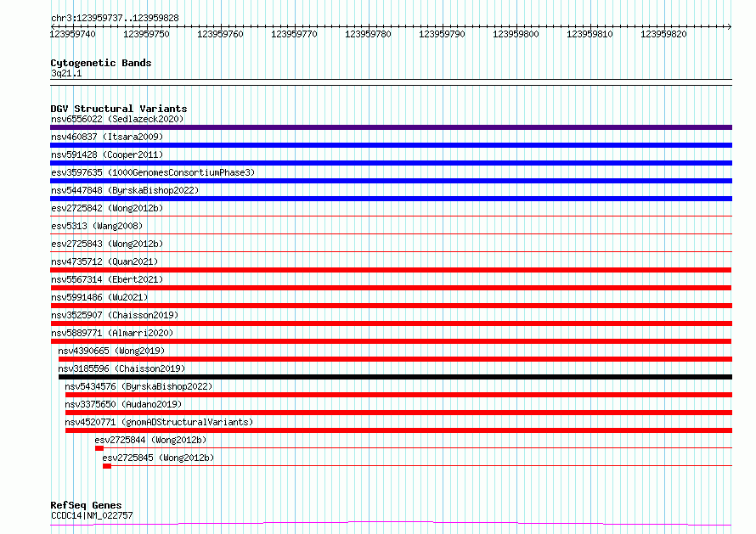Click the red bar under nsv4390665

click(x=395, y=359)
